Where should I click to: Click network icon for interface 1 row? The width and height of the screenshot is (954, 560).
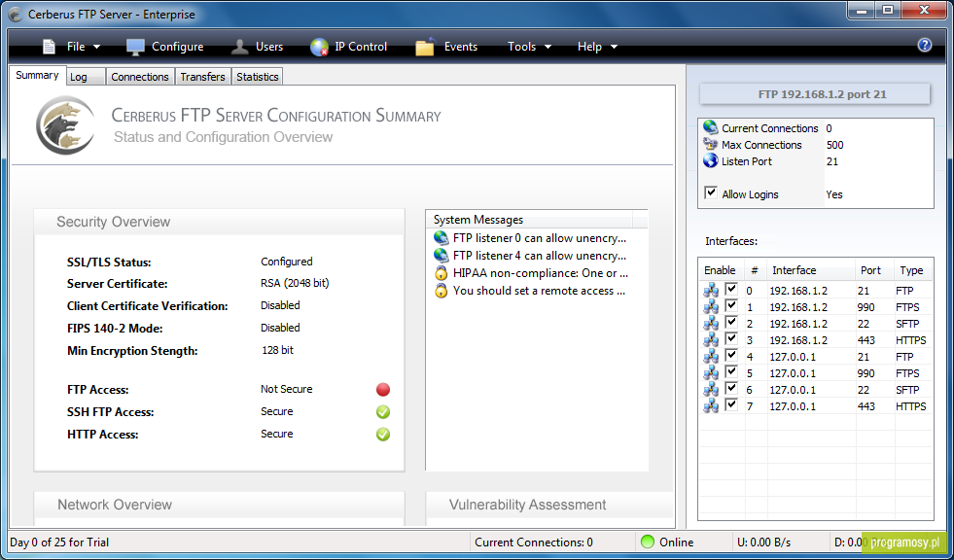coord(711,307)
